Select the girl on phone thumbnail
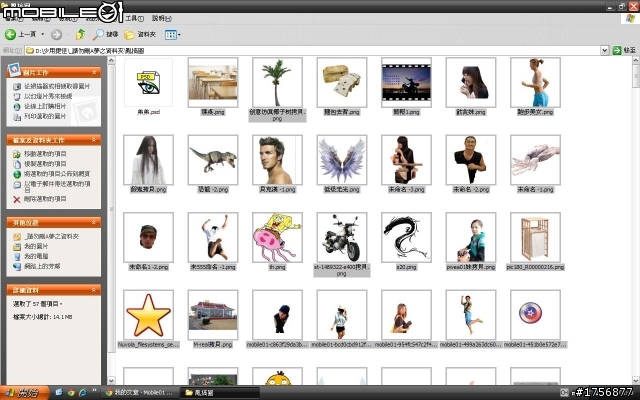 pos(471,82)
